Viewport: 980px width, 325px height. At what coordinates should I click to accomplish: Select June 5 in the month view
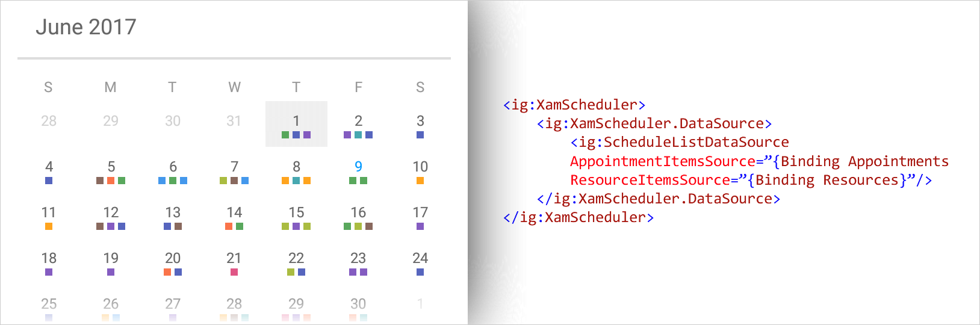coord(111,167)
